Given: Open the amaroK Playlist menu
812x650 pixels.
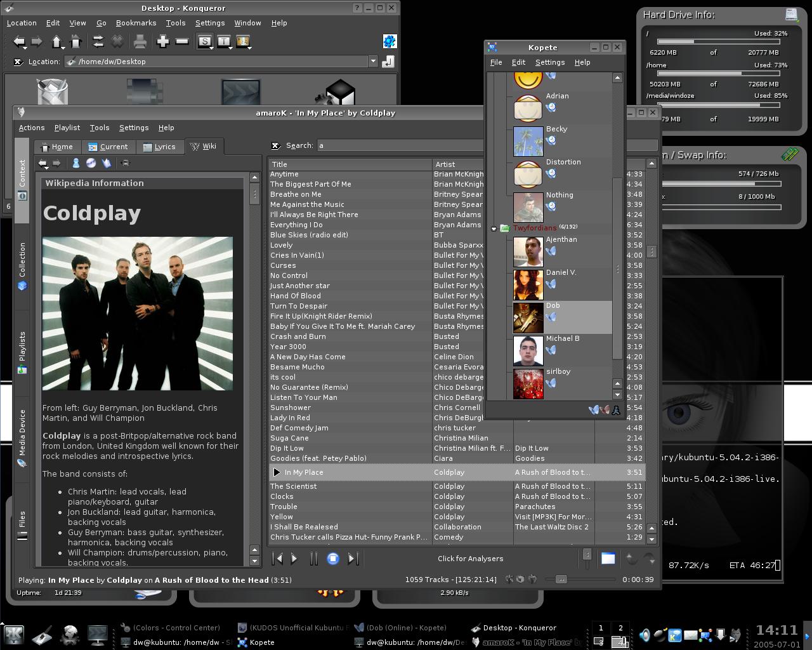Looking at the screenshot, I should pos(67,128).
